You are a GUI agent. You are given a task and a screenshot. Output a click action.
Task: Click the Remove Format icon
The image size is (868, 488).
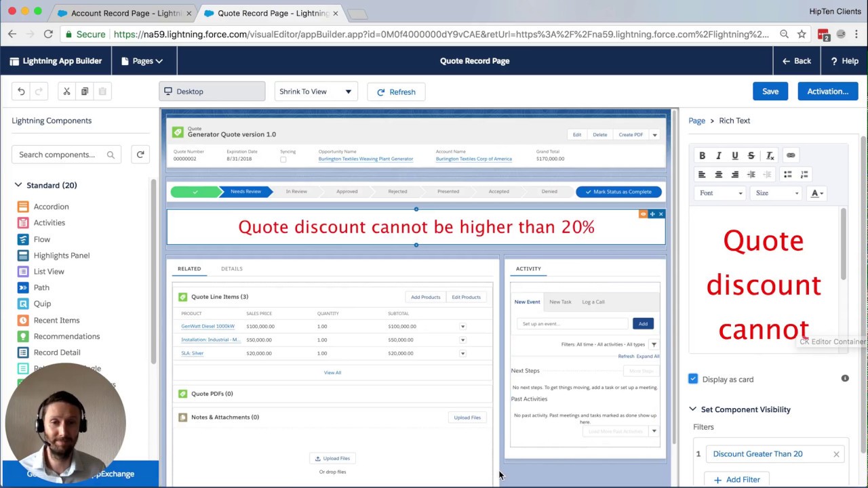coord(770,156)
